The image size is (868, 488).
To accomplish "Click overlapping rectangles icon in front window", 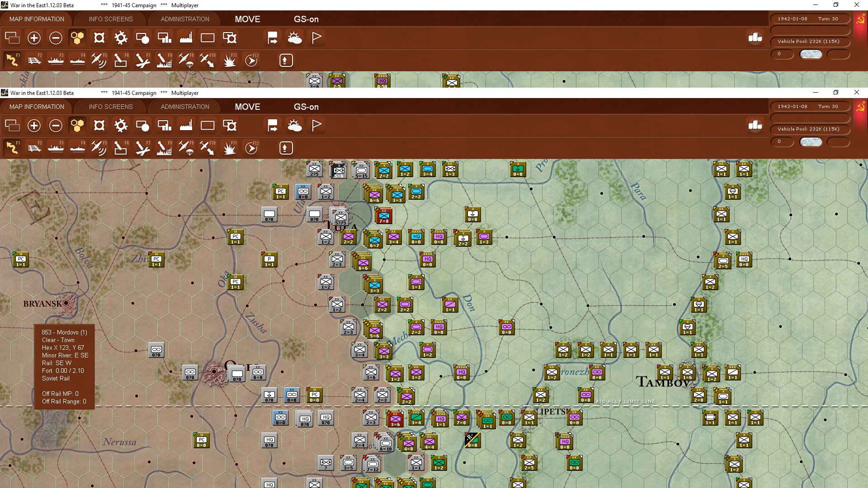I will (x=12, y=126).
